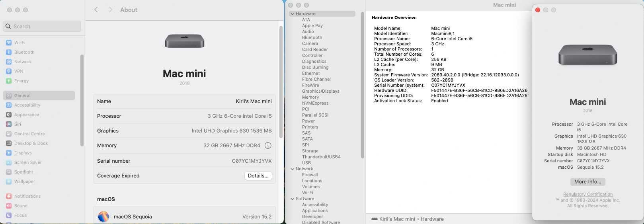The height and width of the screenshot is (224, 644).
Task: Select NVMExpress in hardware list
Action: coord(315,103)
